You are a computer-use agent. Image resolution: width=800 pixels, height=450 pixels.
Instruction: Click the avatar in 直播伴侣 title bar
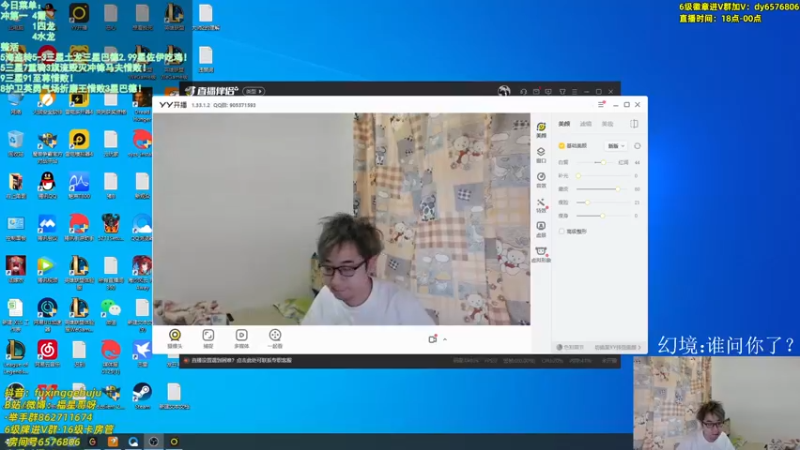click(x=504, y=91)
